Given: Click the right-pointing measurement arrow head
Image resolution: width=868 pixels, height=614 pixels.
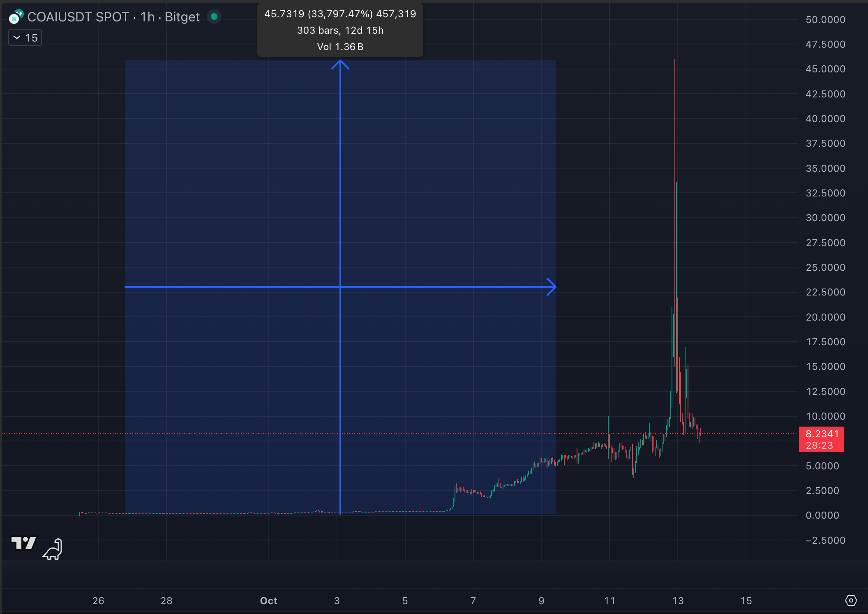Looking at the screenshot, I should tap(552, 287).
